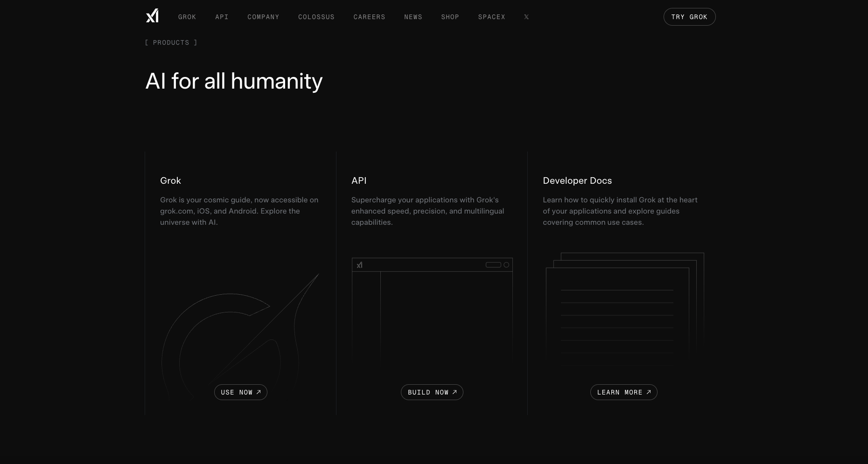Open the News section
868x464 pixels.
[x=413, y=17]
